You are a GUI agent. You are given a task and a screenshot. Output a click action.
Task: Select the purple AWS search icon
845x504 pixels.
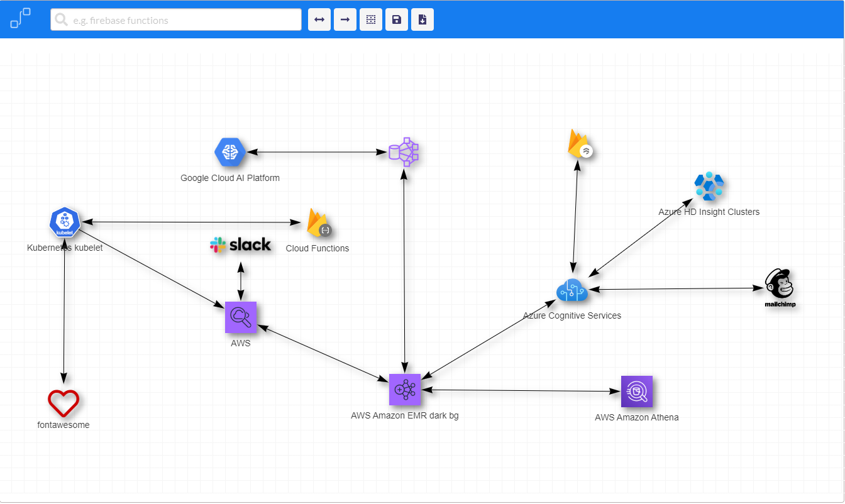click(x=241, y=317)
